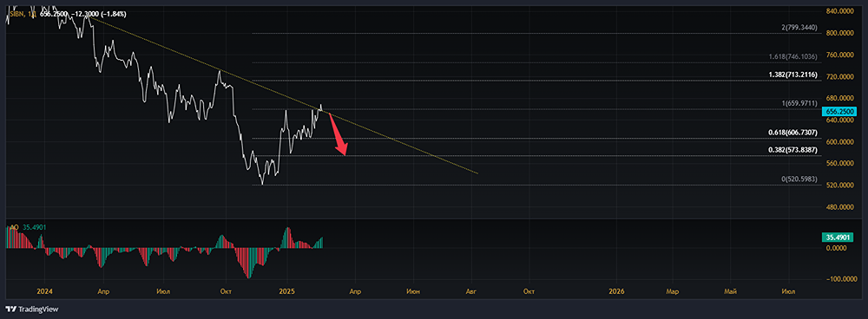Select the Fibonacci level 1.618(746.1036)
Viewport: 868px width, 319px height.
click(792, 56)
